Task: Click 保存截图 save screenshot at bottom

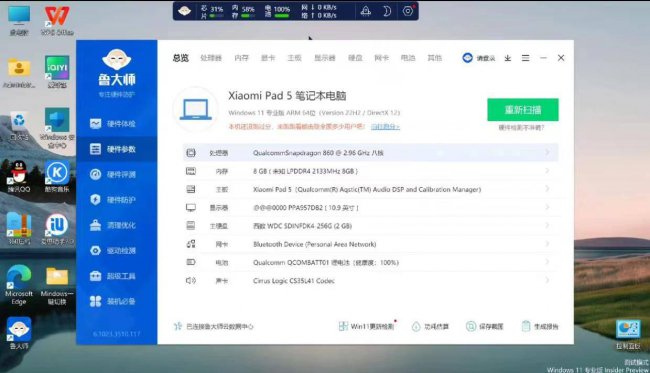Action: pos(485,327)
